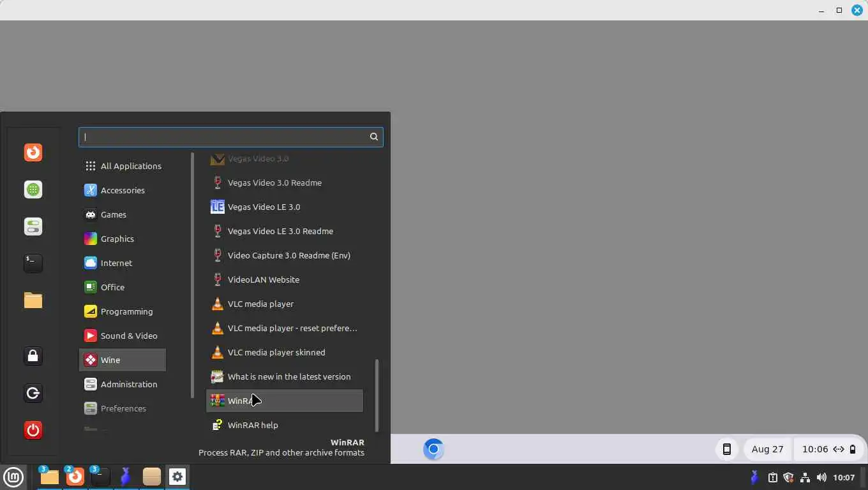Click the magnifier icon in search box

(374, 137)
